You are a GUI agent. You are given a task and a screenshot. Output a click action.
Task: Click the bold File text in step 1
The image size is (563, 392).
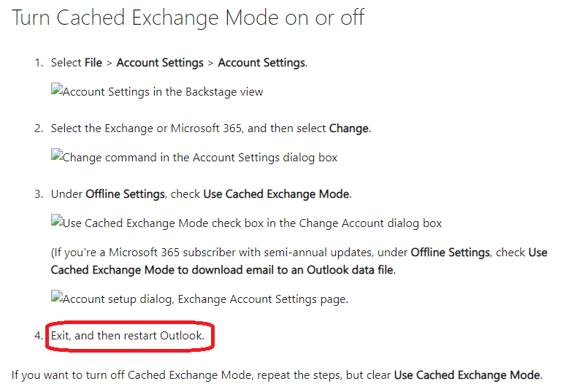pyautogui.click(x=93, y=63)
